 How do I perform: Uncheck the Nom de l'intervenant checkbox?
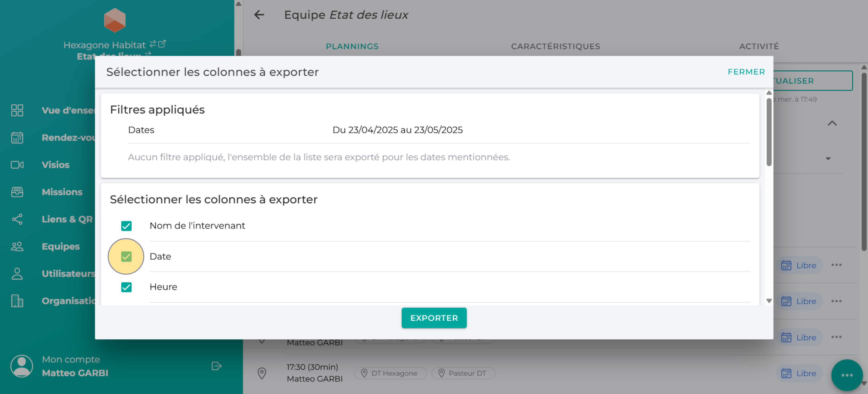click(x=126, y=226)
